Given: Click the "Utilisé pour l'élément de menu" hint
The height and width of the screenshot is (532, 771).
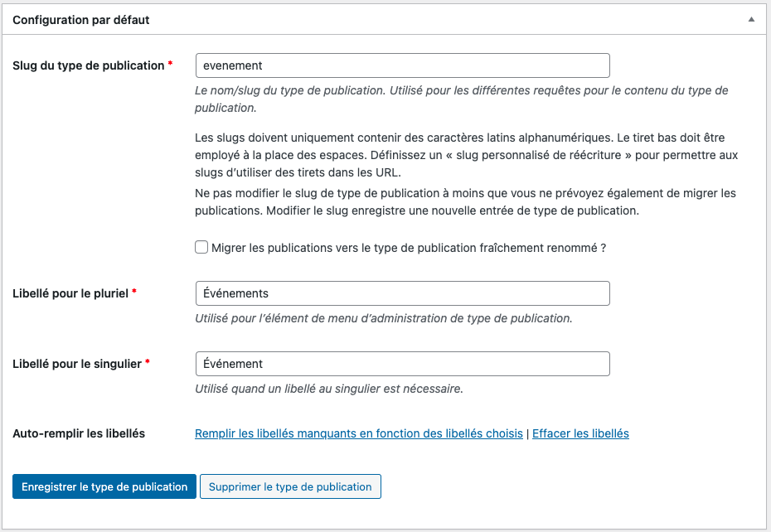Looking at the screenshot, I should pyautogui.click(x=383, y=318).
